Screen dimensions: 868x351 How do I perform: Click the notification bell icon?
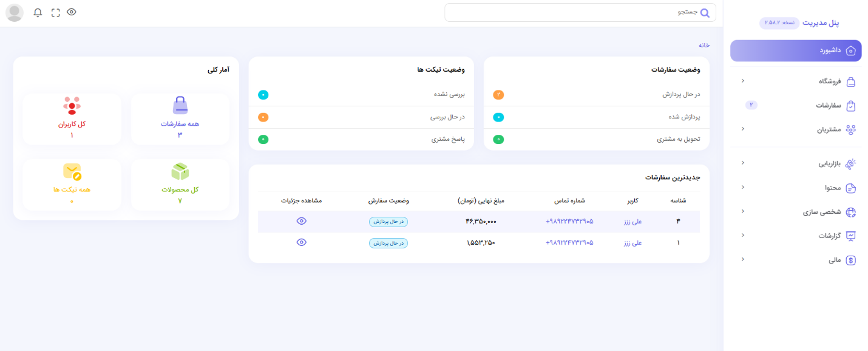pos(38,13)
